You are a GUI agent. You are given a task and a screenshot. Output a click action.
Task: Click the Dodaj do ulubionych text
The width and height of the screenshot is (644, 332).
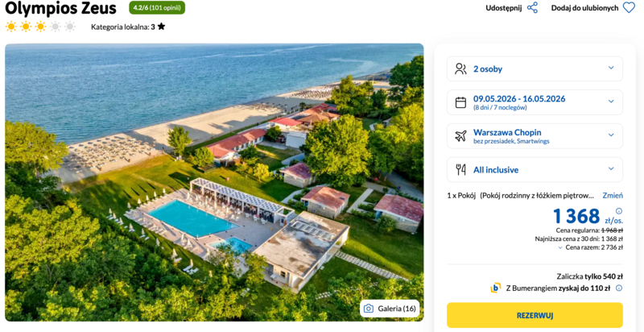(x=584, y=8)
